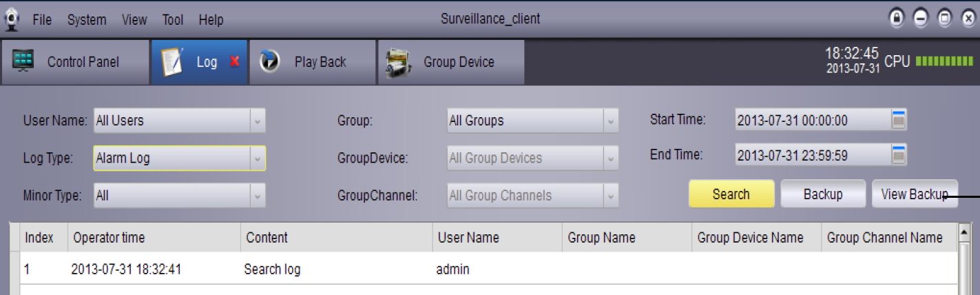Expand the Minor Type dropdown
The width and height of the screenshot is (980, 295).
(258, 196)
